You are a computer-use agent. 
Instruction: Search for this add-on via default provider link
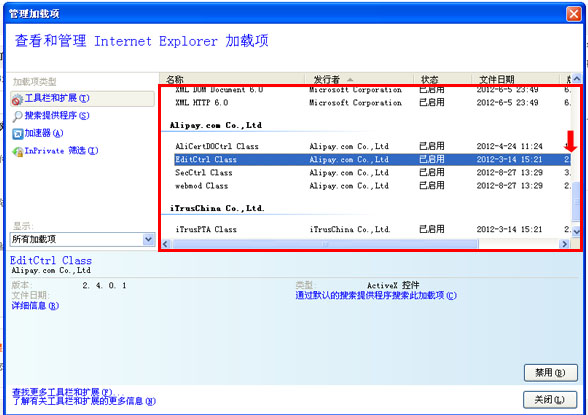pos(376,295)
